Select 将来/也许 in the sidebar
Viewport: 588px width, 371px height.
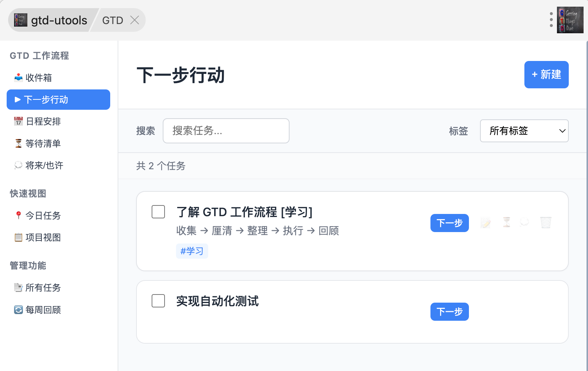(x=44, y=165)
